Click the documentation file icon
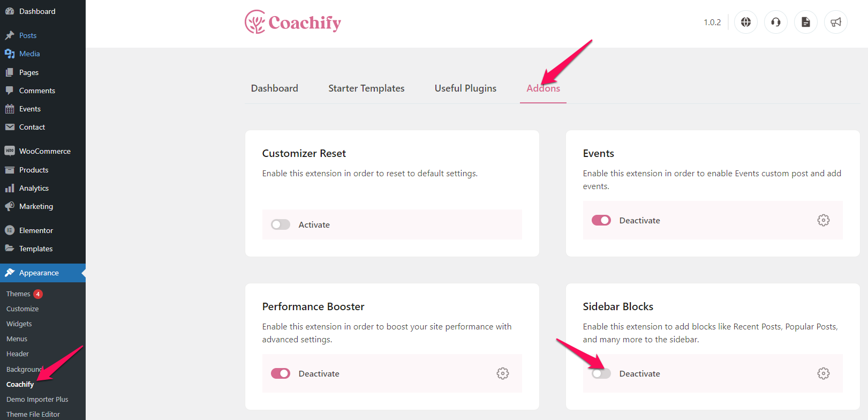Screen dimensions: 868x420 tap(805, 22)
